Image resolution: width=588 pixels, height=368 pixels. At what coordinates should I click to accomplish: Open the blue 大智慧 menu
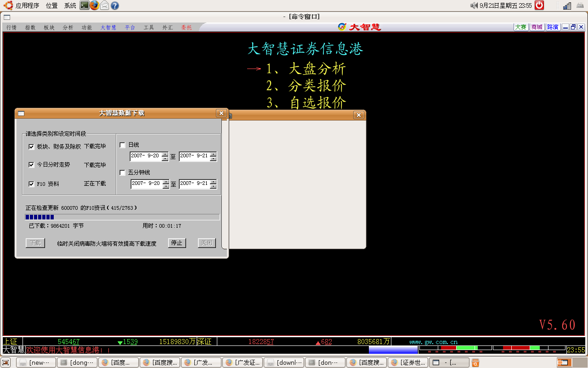point(108,28)
